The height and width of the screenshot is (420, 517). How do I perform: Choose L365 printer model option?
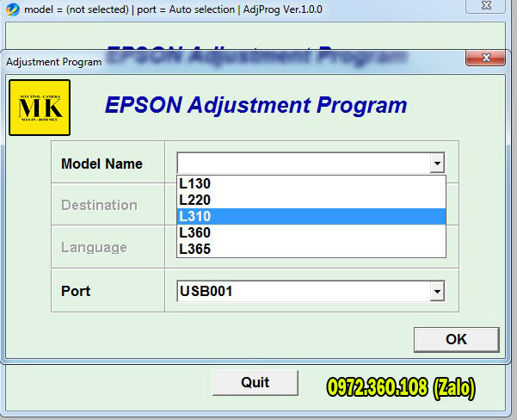311,249
